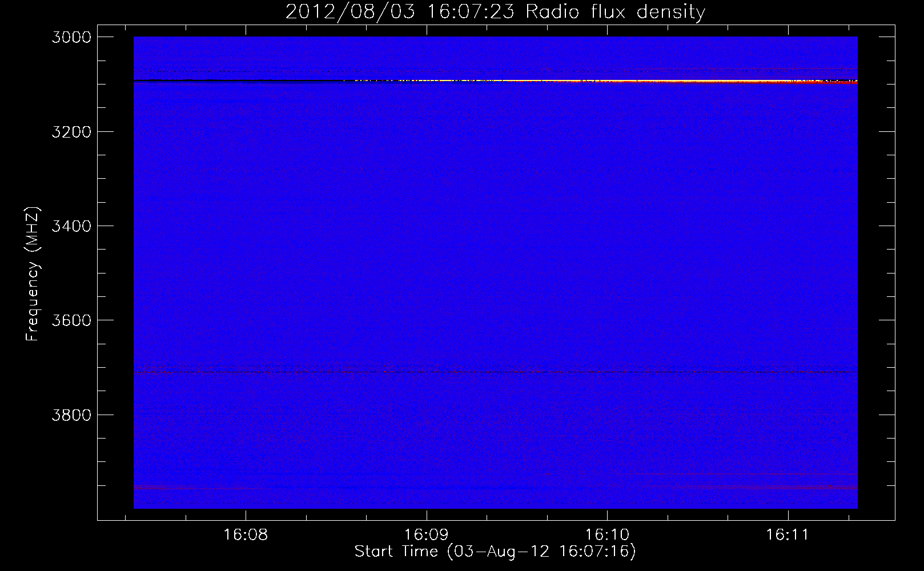
Task: Select the 3600 frequency axis label
Action: (71, 320)
